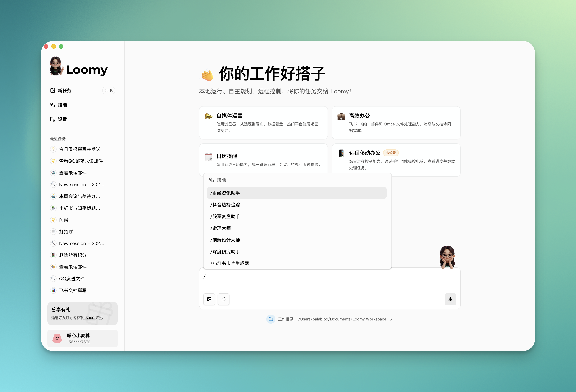This screenshot has width=576, height=392.
Task: Open recent task 今日周报撰写并发送
Action: point(80,149)
